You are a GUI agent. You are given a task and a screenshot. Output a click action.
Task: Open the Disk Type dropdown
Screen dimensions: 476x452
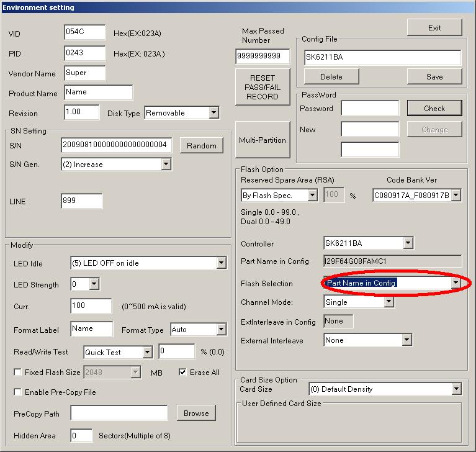[213, 113]
